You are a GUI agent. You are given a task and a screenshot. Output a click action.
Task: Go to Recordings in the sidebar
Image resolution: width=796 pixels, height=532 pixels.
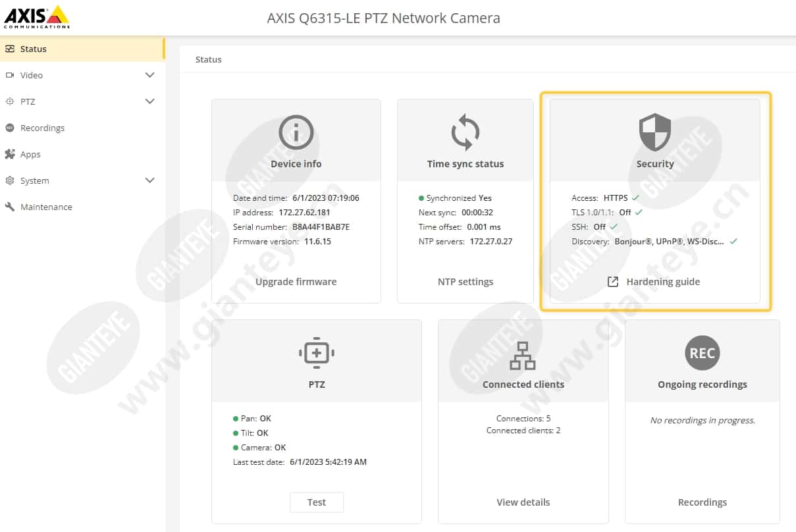point(82,128)
